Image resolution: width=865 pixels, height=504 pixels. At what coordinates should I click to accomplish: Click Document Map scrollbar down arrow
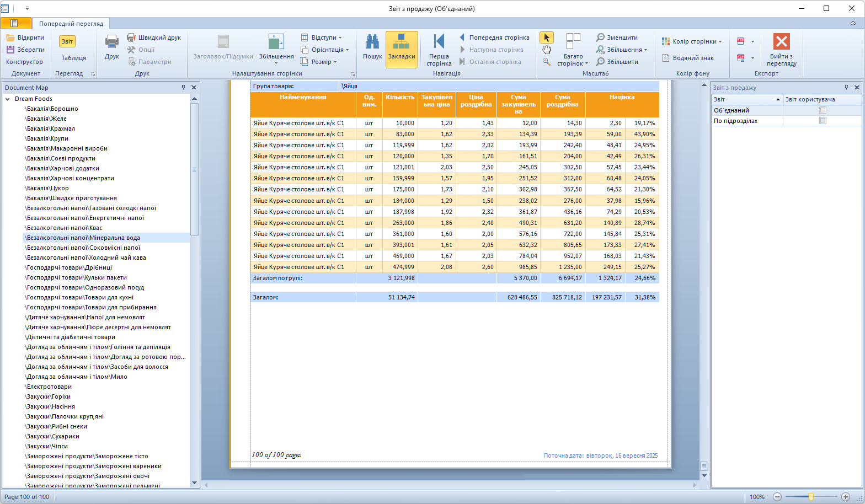[194, 483]
